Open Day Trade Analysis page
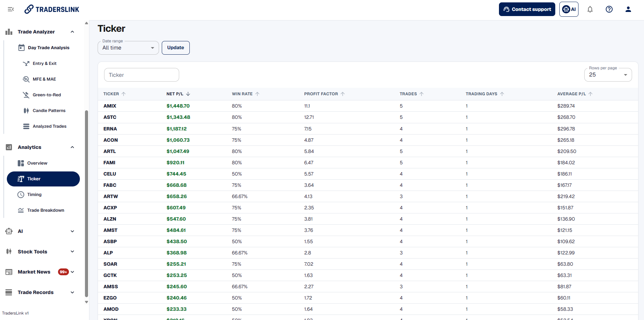This screenshot has width=644, height=320. click(48, 48)
